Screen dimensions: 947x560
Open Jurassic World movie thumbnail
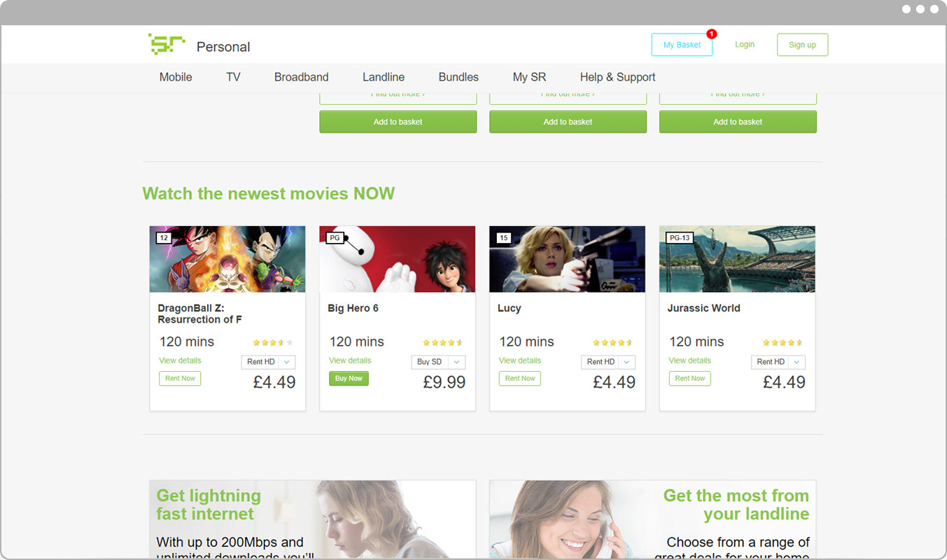click(737, 259)
